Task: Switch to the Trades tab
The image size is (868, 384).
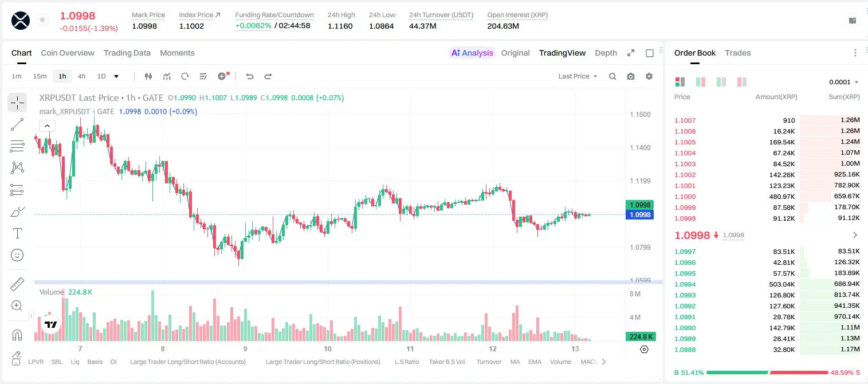Action: click(737, 53)
